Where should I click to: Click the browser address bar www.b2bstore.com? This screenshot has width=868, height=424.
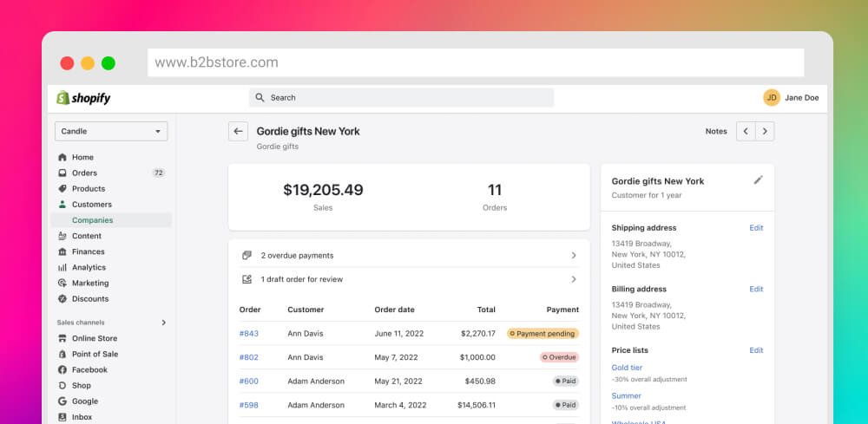476,62
